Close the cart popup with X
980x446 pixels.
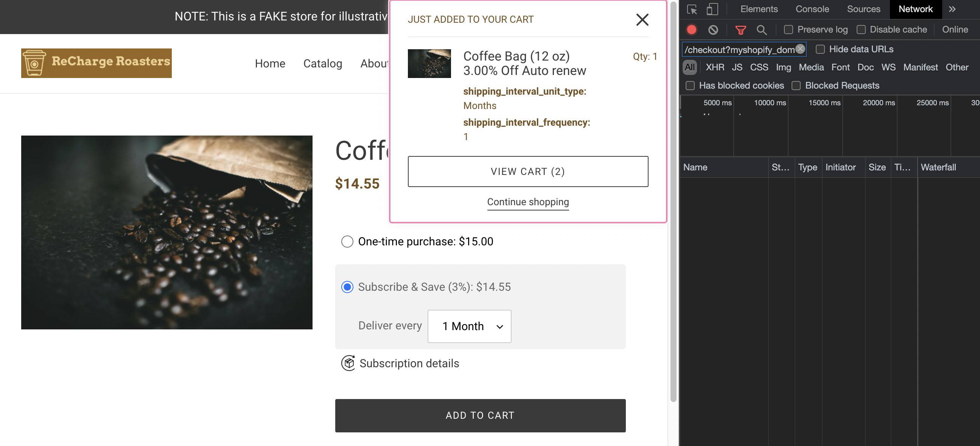click(642, 20)
